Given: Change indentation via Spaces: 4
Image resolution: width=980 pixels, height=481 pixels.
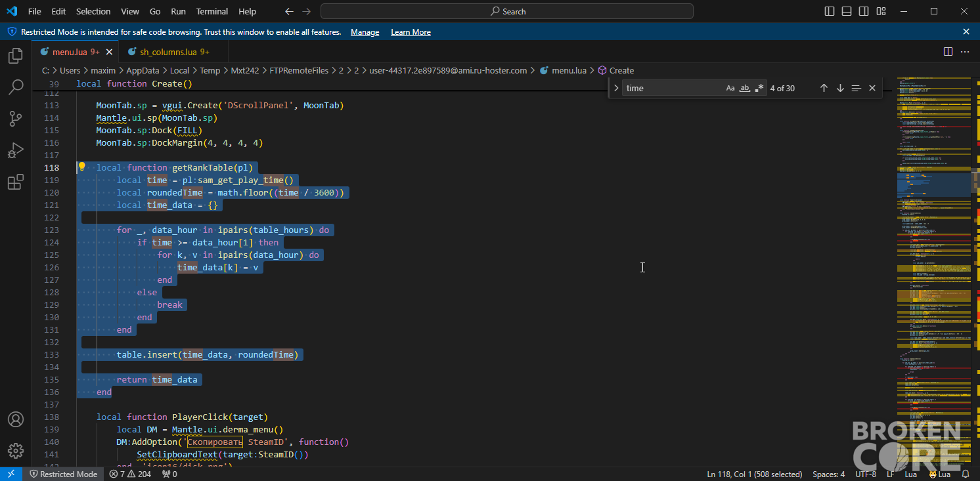Looking at the screenshot, I should pos(828,474).
